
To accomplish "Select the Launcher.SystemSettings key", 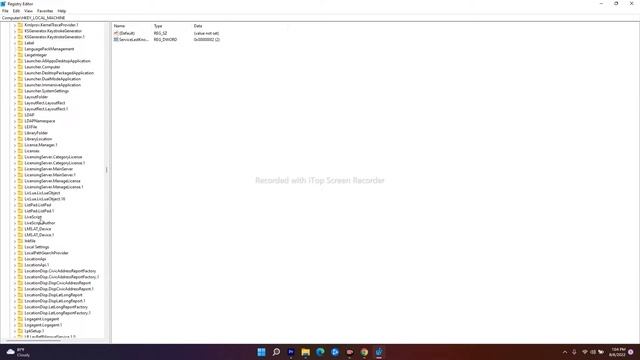I will (x=47, y=91).
